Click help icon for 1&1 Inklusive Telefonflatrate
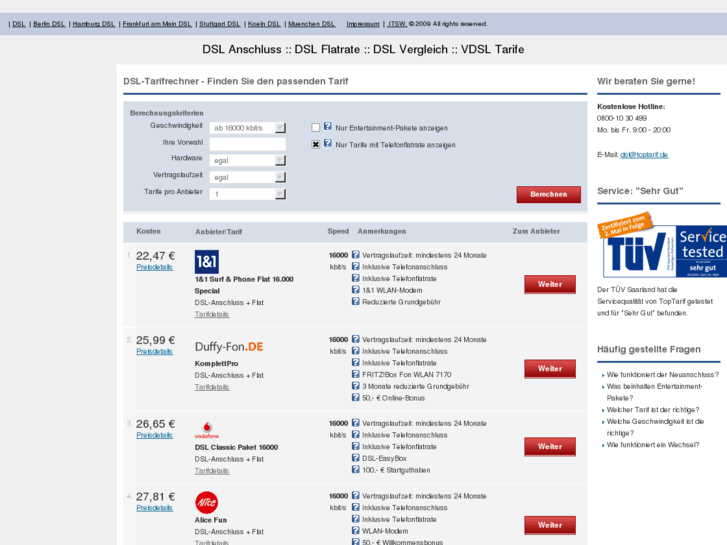 [356, 278]
